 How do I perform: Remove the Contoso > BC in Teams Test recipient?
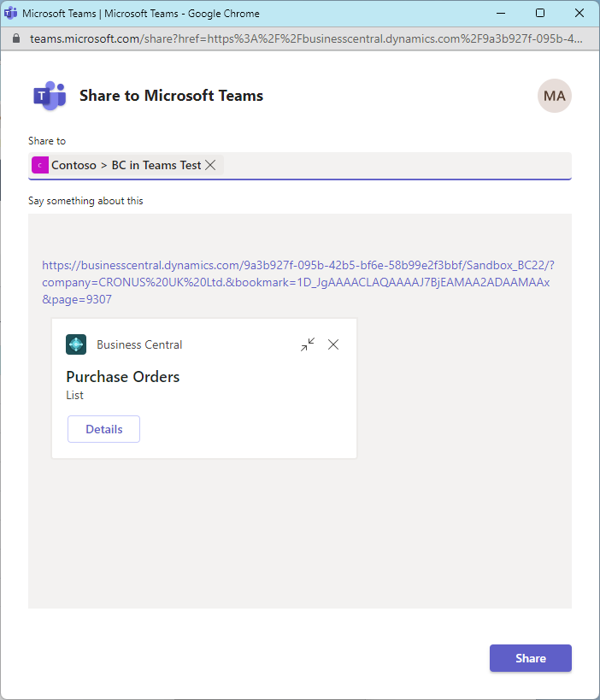(210, 165)
